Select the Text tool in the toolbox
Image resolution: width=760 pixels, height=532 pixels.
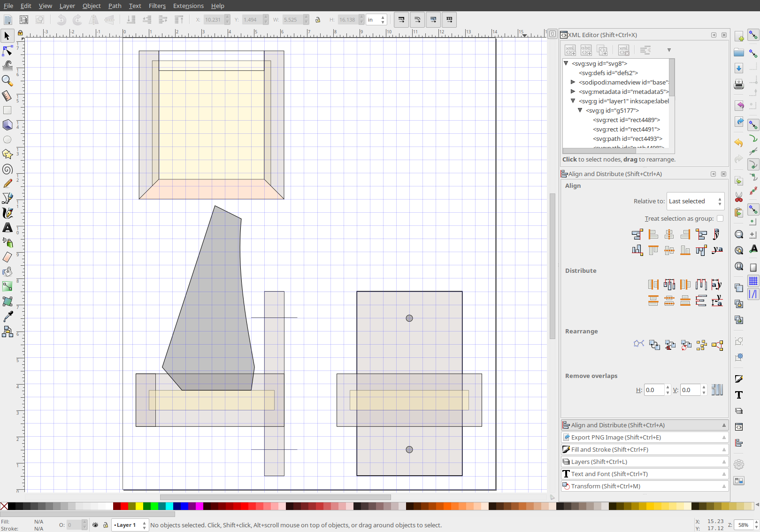[x=8, y=228]
